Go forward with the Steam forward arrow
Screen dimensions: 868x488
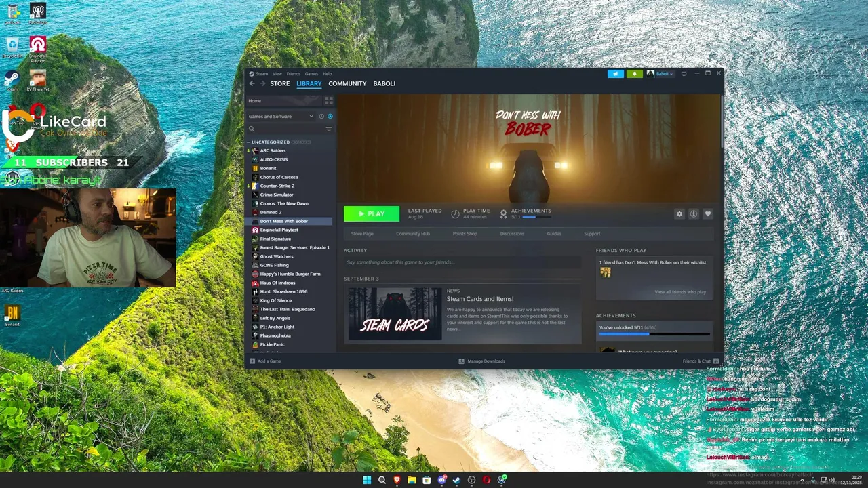click(x=262, y=83)
